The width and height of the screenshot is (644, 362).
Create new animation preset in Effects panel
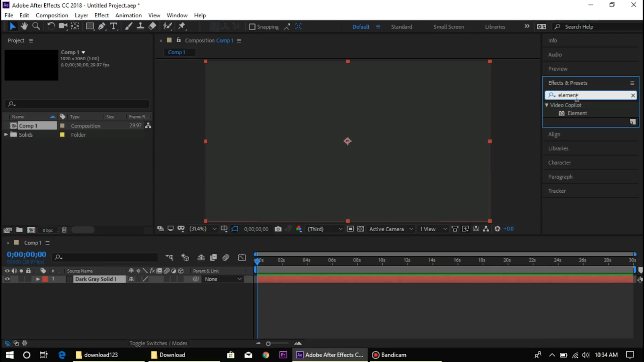(x=633, y=122)
